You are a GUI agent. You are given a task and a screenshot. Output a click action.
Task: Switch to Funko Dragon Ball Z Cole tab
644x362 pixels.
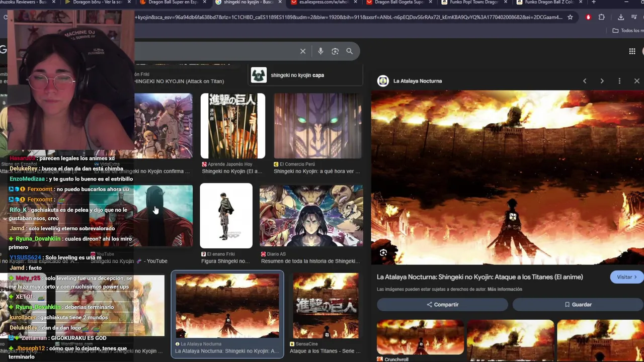pos(548,3)
